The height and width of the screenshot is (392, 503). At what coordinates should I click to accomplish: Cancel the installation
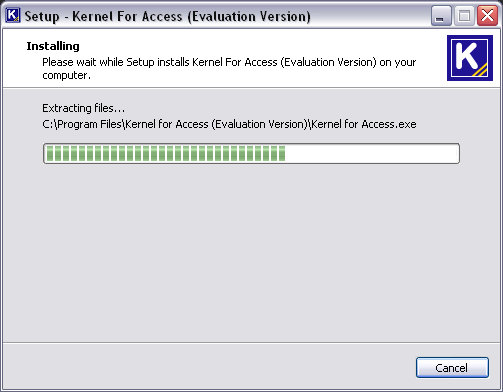point(452,368)
